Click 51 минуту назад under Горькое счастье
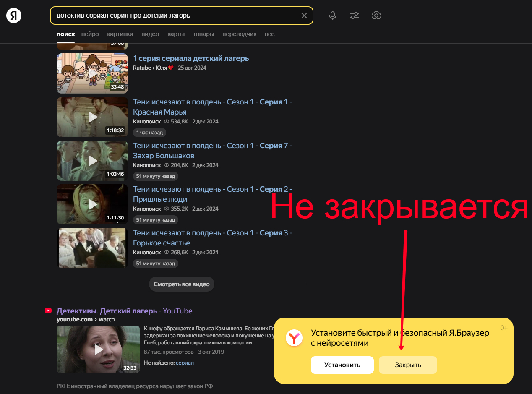 [x=156, y=263]
